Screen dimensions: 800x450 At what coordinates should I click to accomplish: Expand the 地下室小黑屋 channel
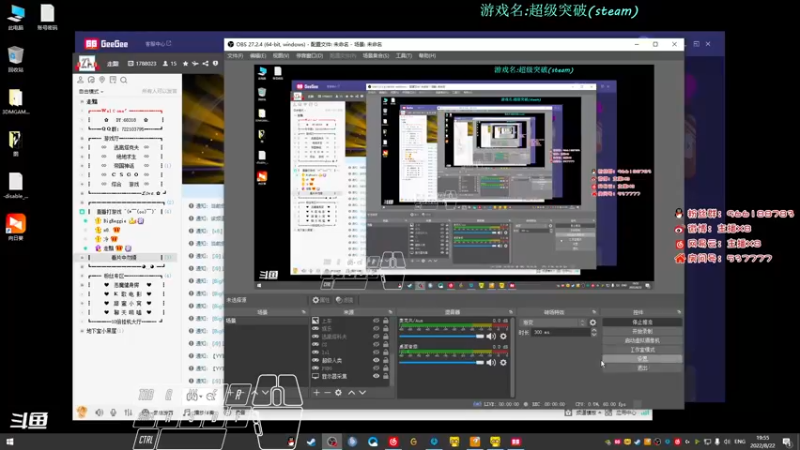(x=82, y=331)
